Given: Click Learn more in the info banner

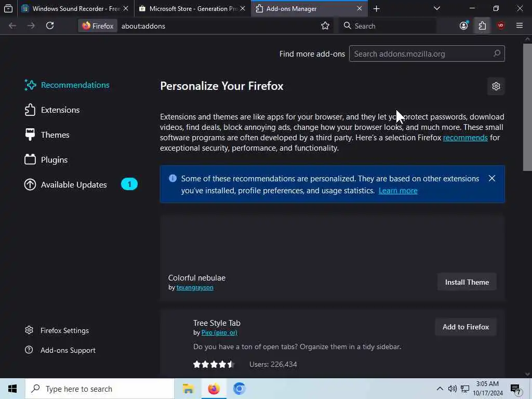Looking at the screenshot, I should coord(398,191).
